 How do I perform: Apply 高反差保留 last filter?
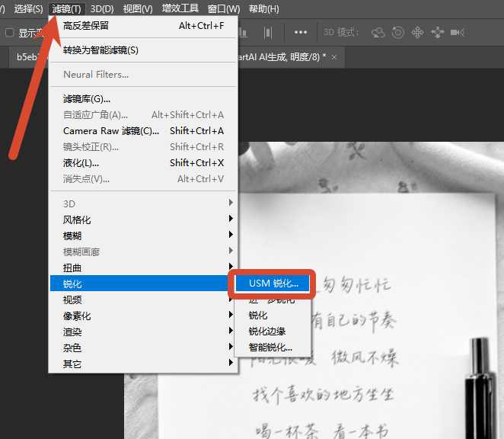[x=143, y=26]
